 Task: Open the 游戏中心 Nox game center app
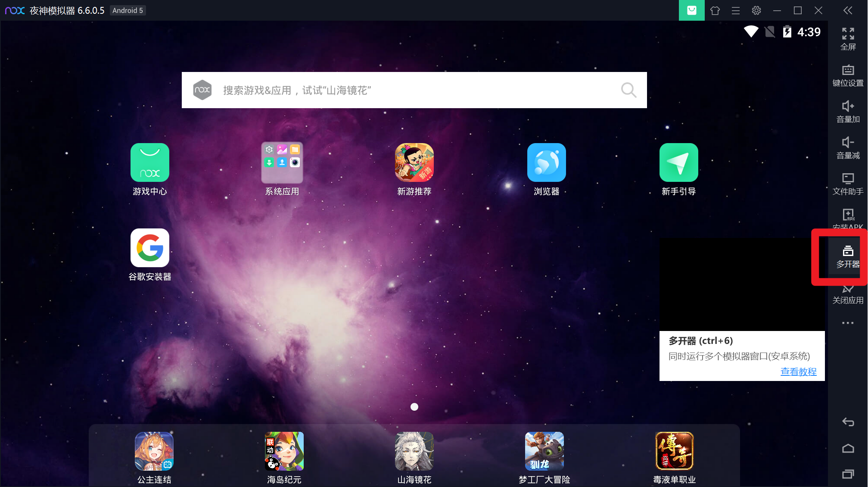click(x=149, y=162)
